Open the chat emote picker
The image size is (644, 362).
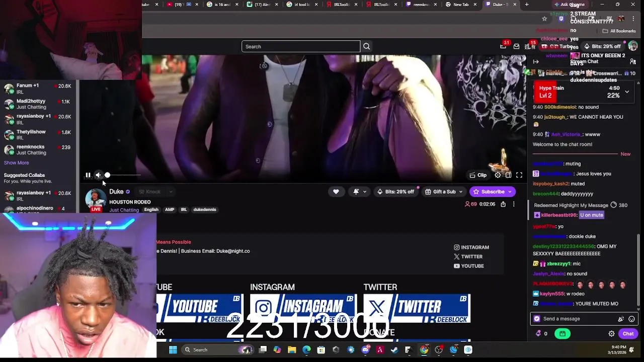632,319
